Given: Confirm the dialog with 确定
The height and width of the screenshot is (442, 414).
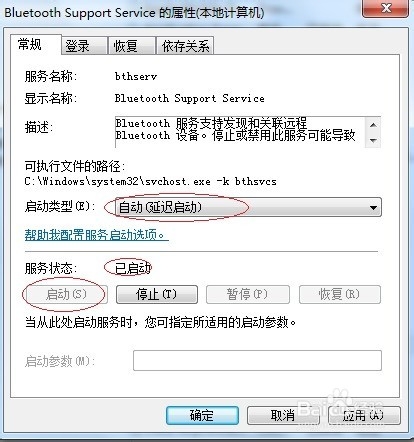Looking at the screenshot, I should tap(202, 415).
